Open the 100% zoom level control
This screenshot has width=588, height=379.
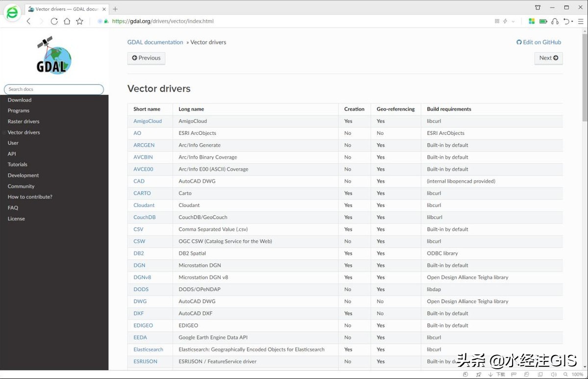tap(577, 374)
